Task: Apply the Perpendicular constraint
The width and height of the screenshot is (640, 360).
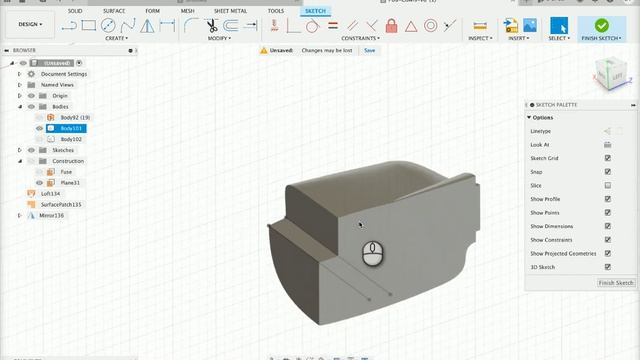Action: [x=372, y=26]
